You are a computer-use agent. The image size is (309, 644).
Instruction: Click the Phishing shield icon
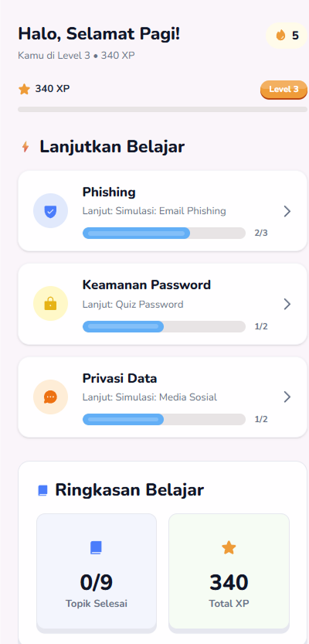[x=50, y=211]
